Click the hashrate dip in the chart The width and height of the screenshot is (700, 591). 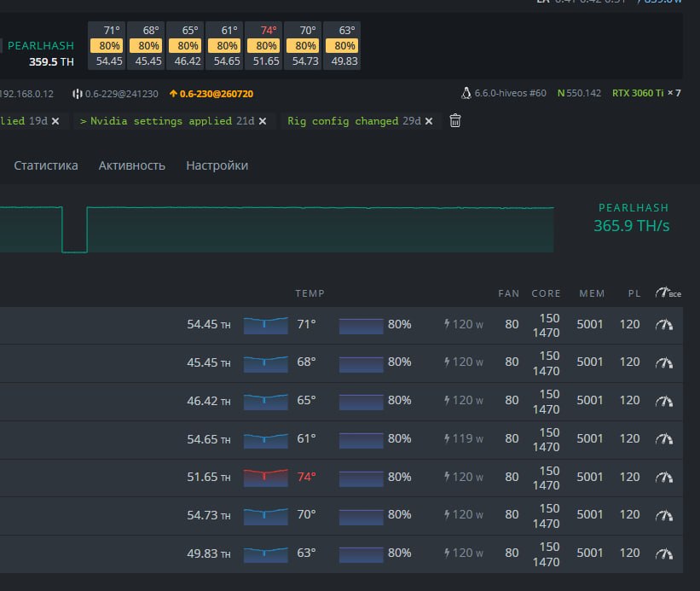(x=74, y=229)
